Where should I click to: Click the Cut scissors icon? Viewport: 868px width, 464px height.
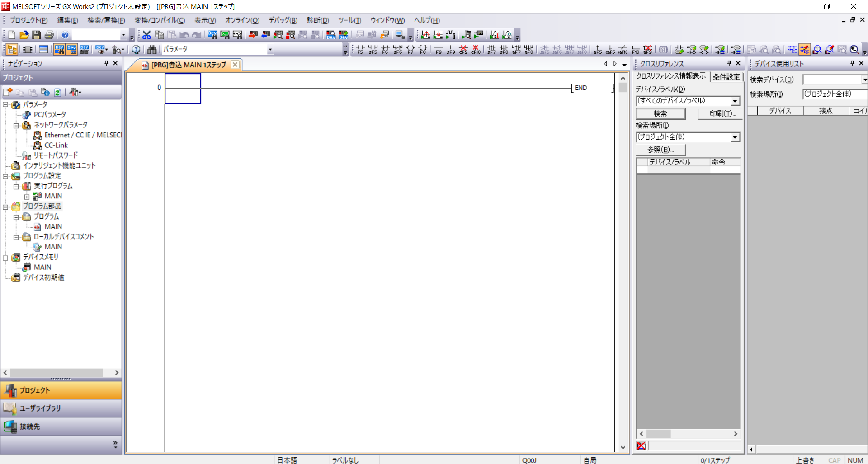click(146, 35)
